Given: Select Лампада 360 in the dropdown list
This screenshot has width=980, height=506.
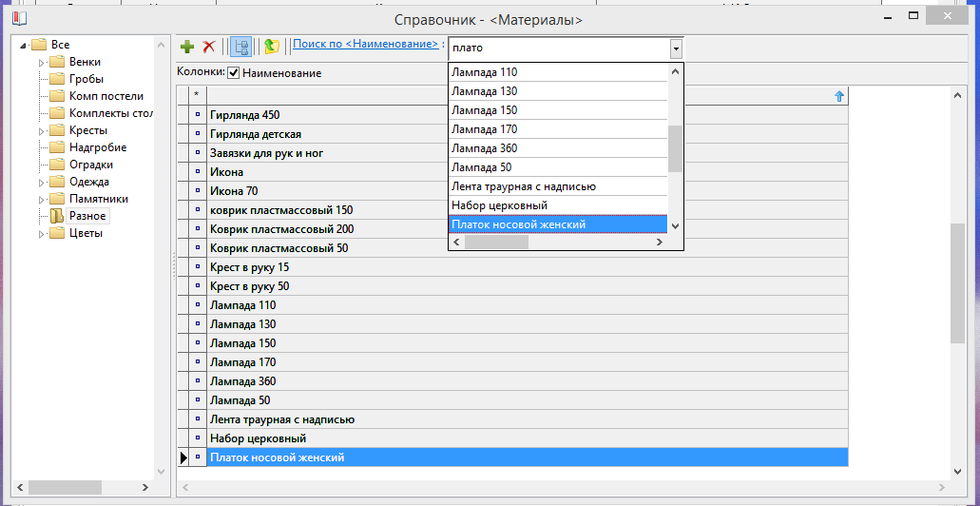Looking at the screenshot, I should pos(558,148).
